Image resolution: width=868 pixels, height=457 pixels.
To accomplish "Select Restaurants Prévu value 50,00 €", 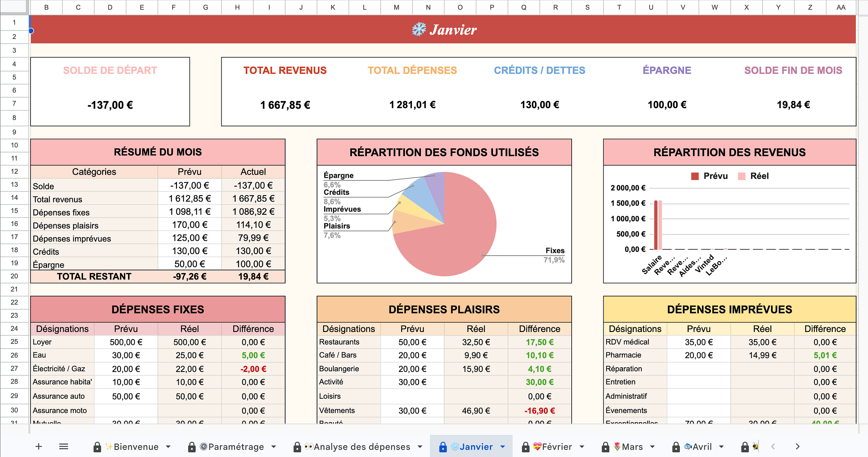I will coord(412,342).
